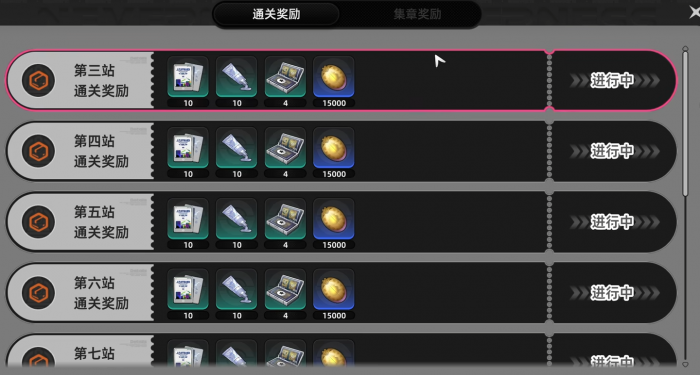Viewport: 700px width, 375px height.
Task: Click the orange cube emblem of 第五站
Action: (x=38, y=222)
